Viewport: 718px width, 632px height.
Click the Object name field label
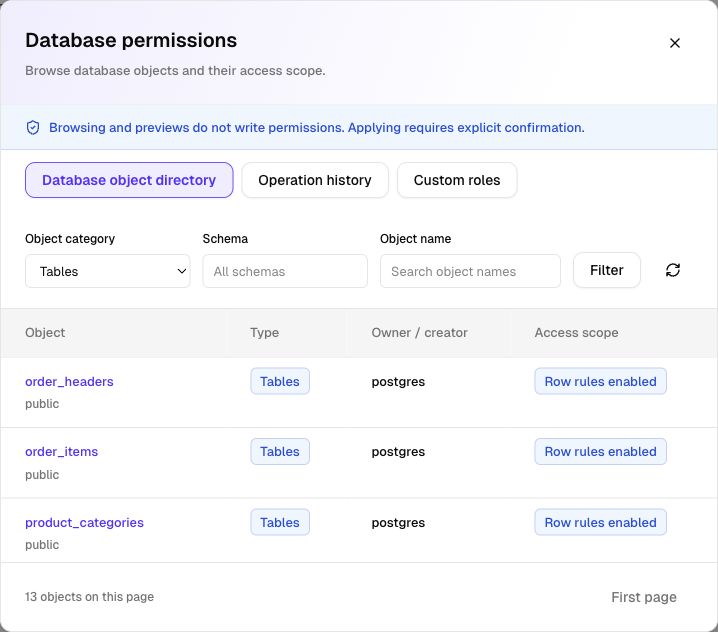[415, 239]
